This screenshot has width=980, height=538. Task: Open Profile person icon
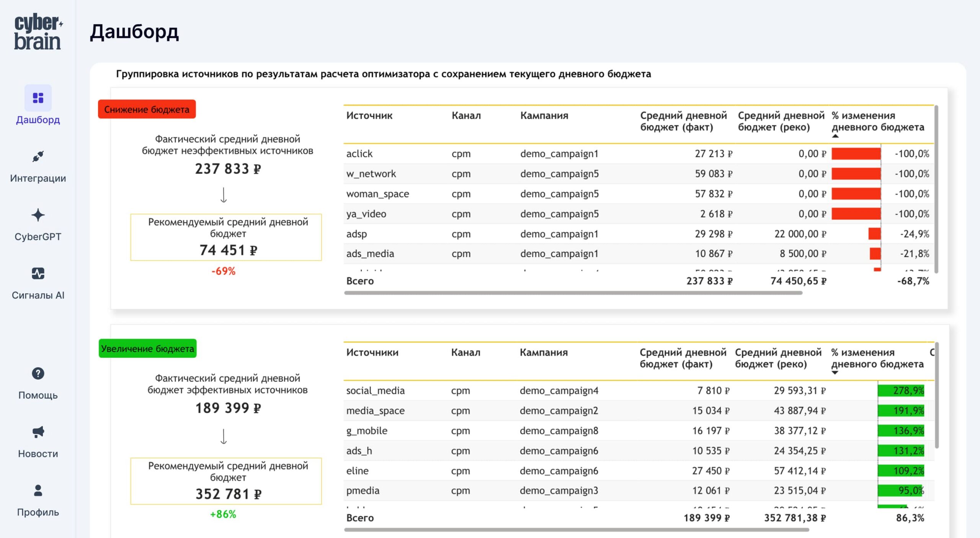pos(38,491)
